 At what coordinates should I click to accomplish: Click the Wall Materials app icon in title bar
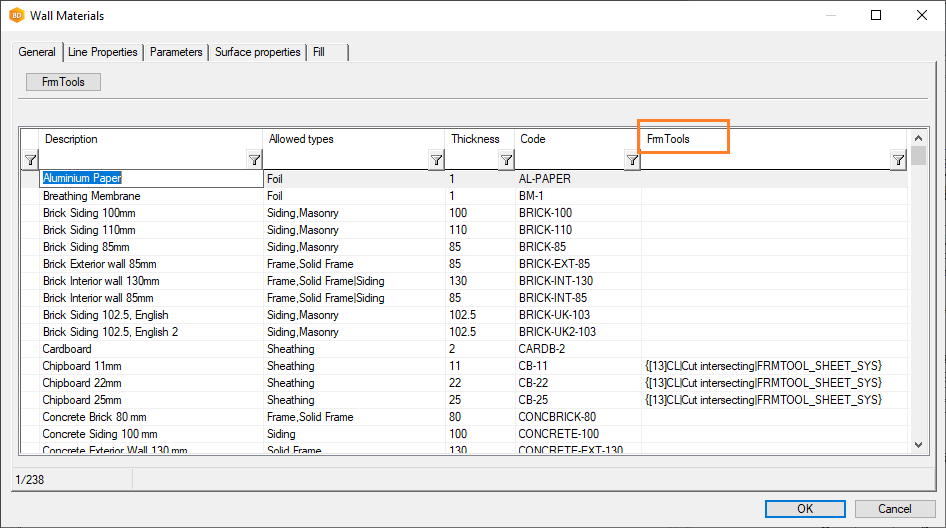click(x=16, y=16)
